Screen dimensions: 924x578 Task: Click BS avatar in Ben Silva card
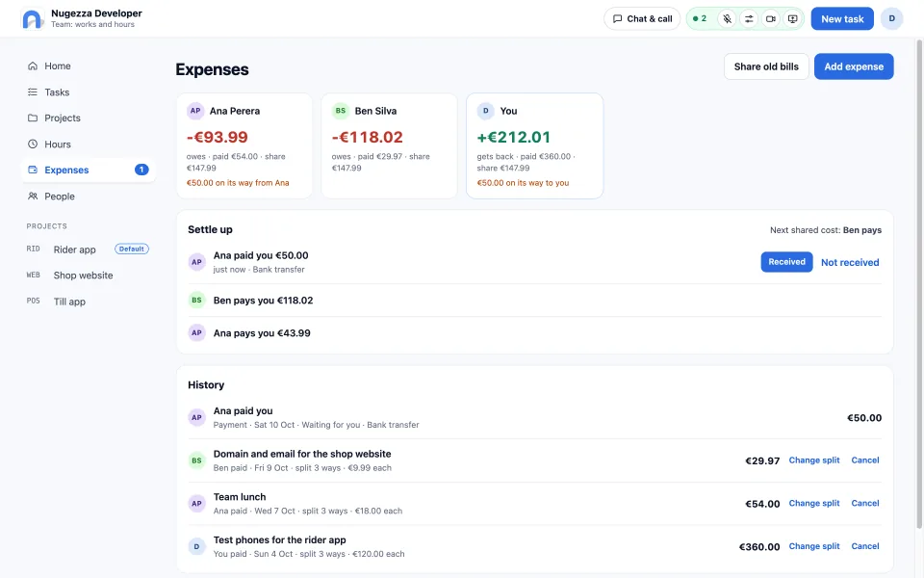coord(341,111)
